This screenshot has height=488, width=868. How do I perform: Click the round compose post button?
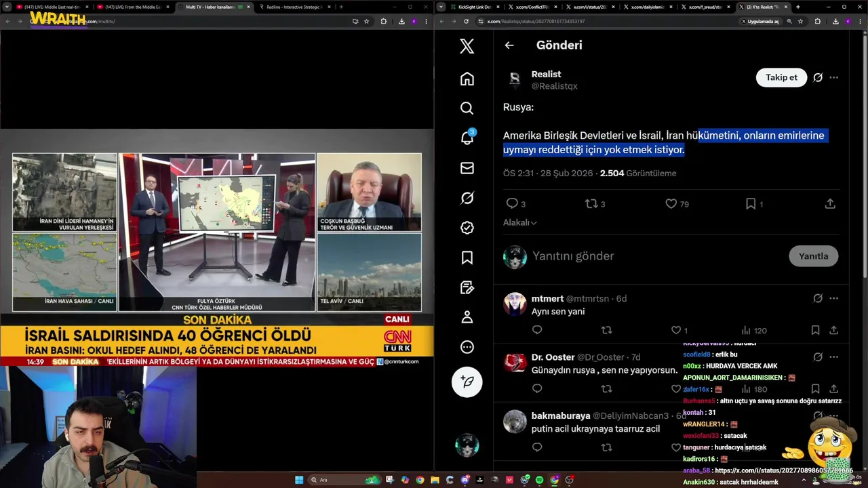tap(467, 382)
